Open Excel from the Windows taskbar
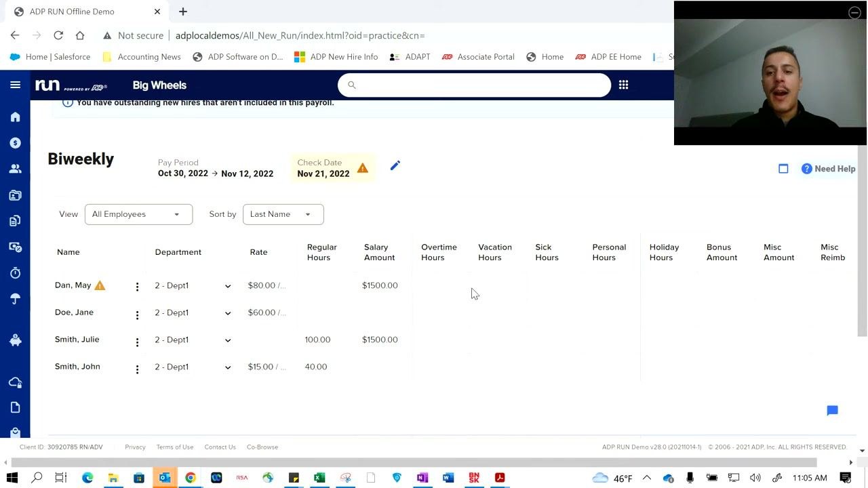Viewport: 868px width, 488px height. pyautogui.click(x=319, y=478)
